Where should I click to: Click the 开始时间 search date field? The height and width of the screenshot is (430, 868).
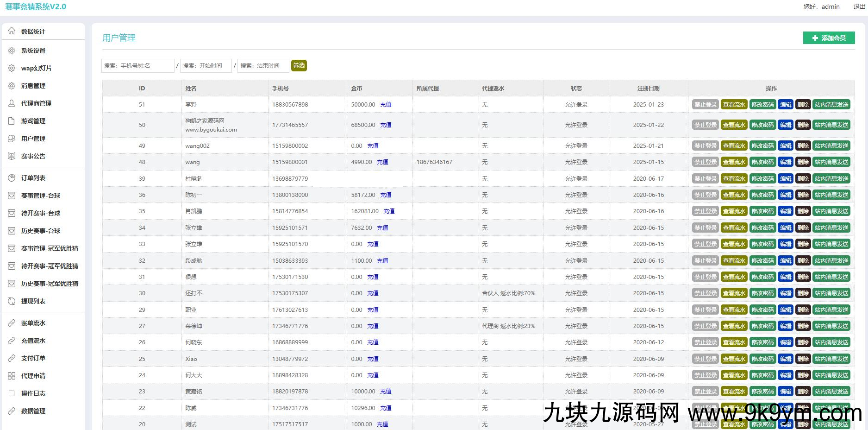point(206,66)
